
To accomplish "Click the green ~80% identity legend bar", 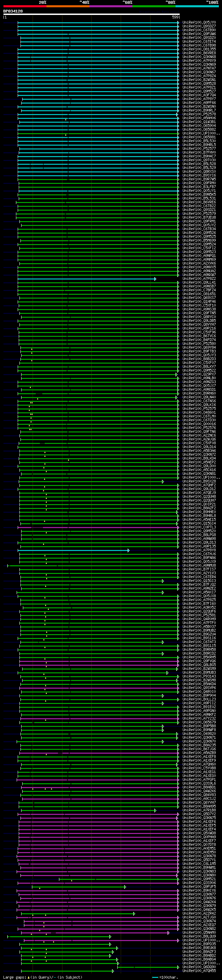I will coord(154,6).
